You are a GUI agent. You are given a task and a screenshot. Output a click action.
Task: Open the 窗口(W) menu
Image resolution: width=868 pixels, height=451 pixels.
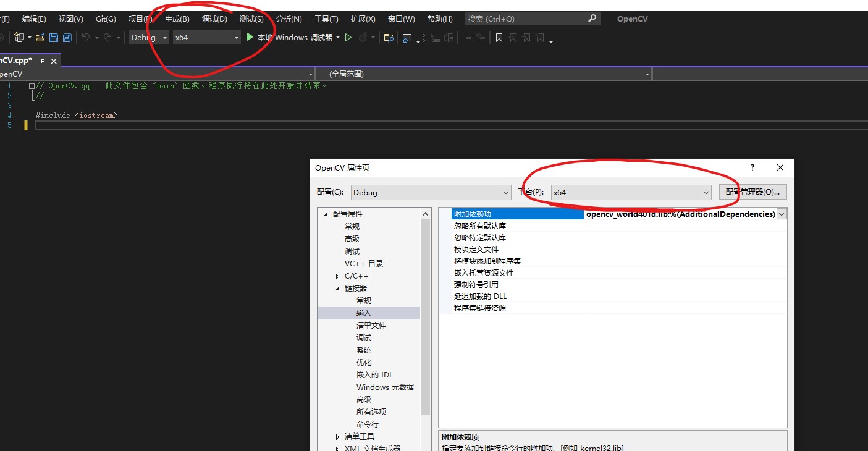tap(401, 19)
